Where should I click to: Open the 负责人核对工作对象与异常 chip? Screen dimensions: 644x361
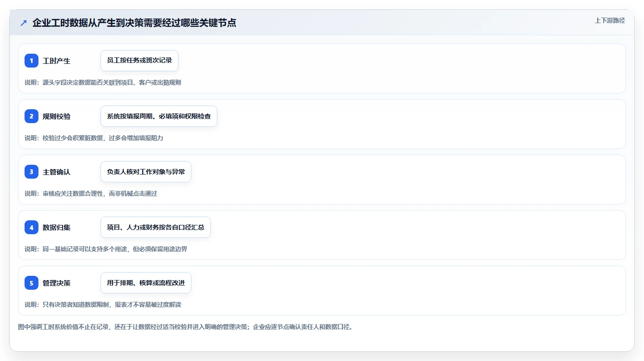[x=146, y=172]
